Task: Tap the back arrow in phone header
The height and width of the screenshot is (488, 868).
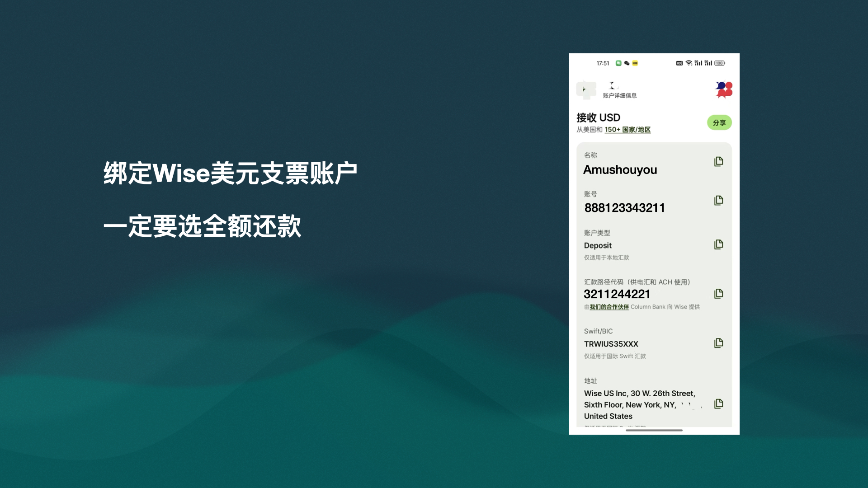Action: (586, 89)
